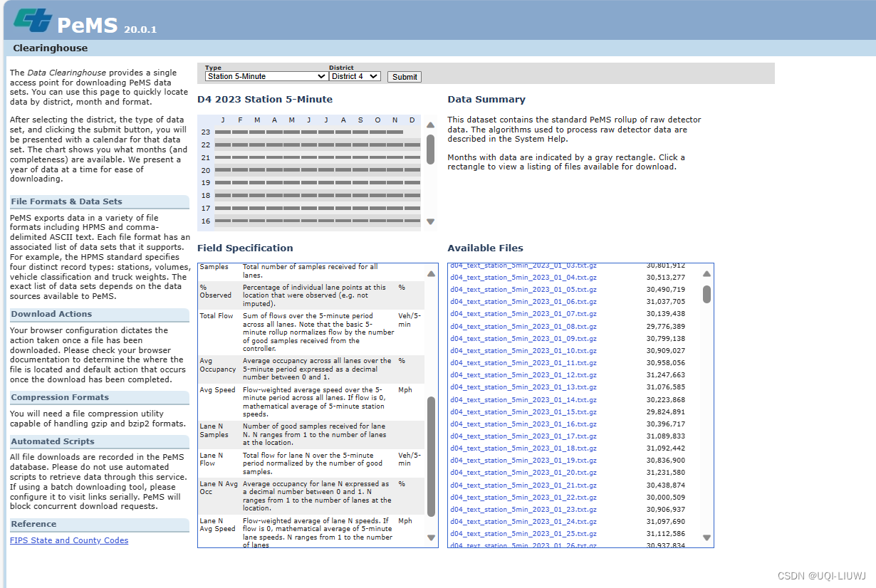This screenshot has width=876, height=588.
Task: Click the Compression Formats section heading
Action: tap(60, 397)
